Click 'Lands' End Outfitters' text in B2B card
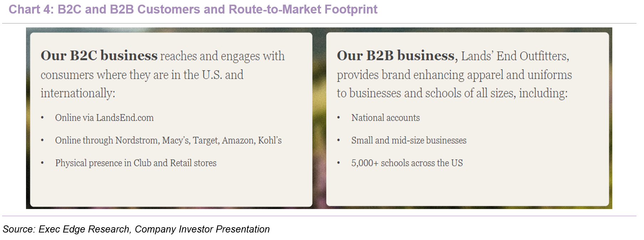This screenshot has width=644, height=240. [x=515, y=56]
